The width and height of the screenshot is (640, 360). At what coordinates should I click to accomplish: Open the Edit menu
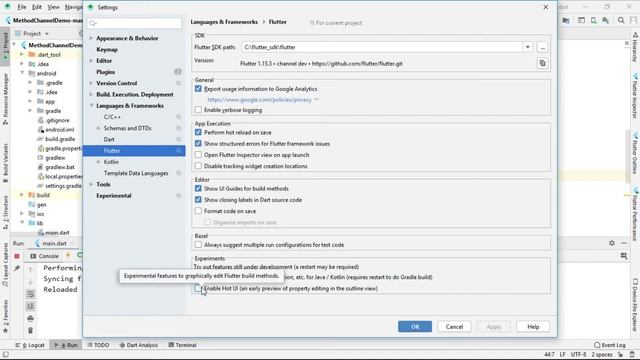pyautogui.click(x=37, y=7)
